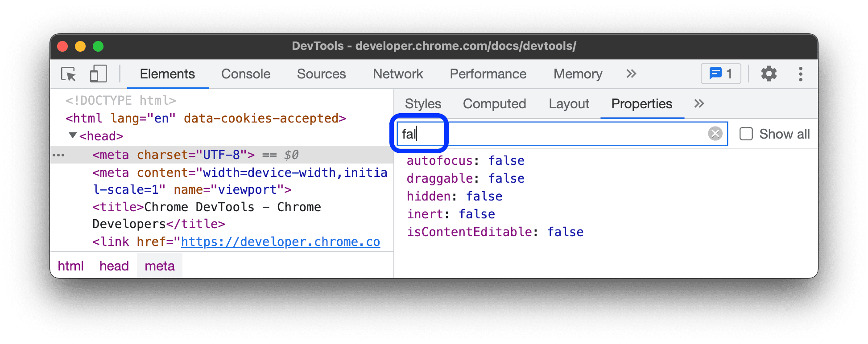Open DevTools Settings gear

tap(769, 74)
